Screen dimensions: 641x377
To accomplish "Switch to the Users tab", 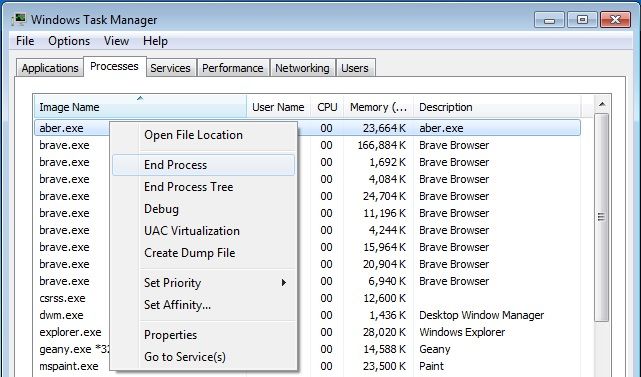I will 354,68.
